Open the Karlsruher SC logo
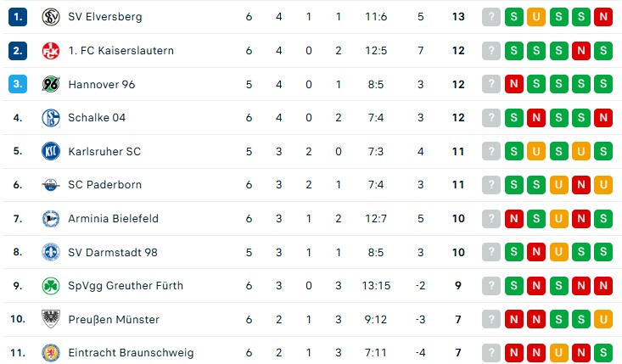 tap(51, 151)
